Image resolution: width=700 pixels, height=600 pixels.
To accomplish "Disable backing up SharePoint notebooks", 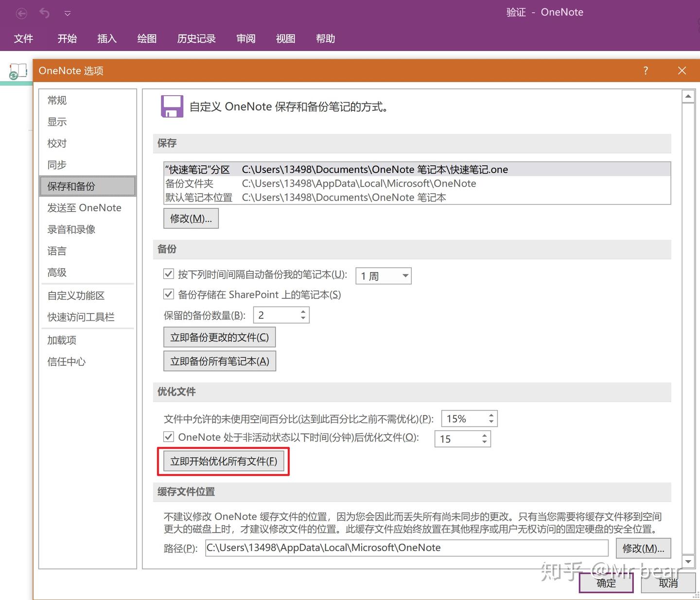I will (168, 294).
